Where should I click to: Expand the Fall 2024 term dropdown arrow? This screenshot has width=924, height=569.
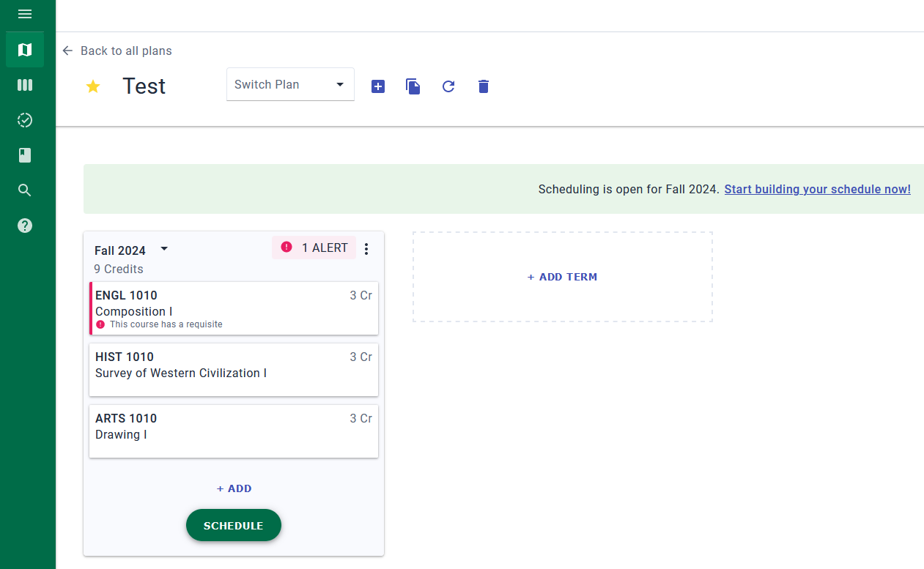click(164, 249)
